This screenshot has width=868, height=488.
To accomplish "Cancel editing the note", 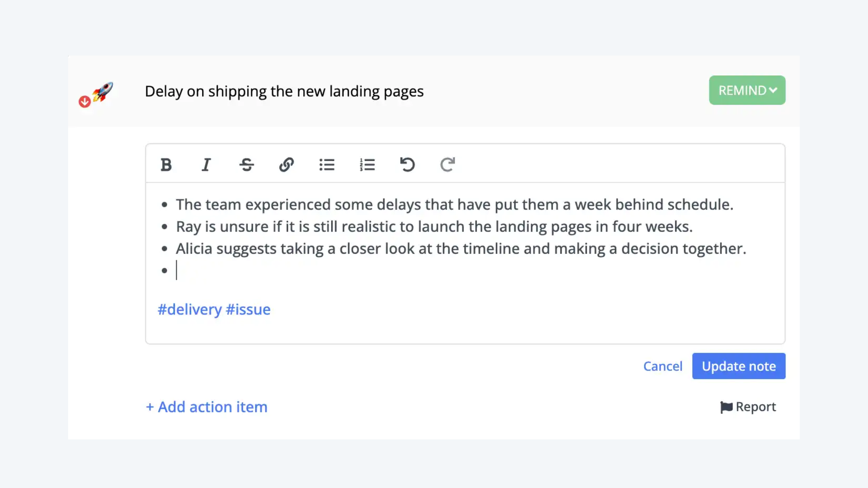I will 663,366.
